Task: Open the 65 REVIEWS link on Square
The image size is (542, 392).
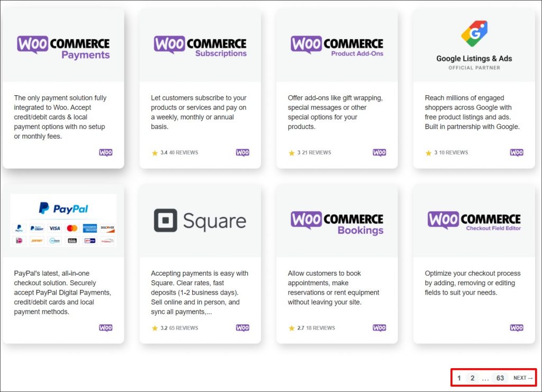Action: (184, 328)
